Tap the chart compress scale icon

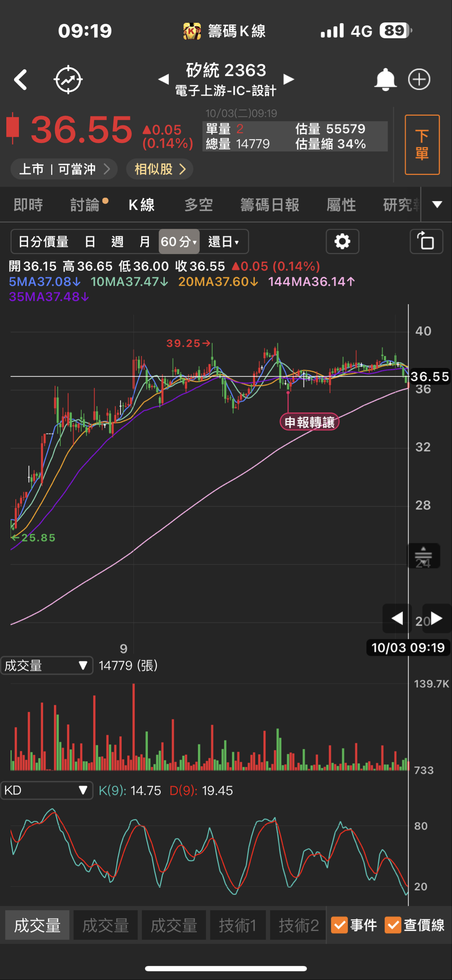424,555
